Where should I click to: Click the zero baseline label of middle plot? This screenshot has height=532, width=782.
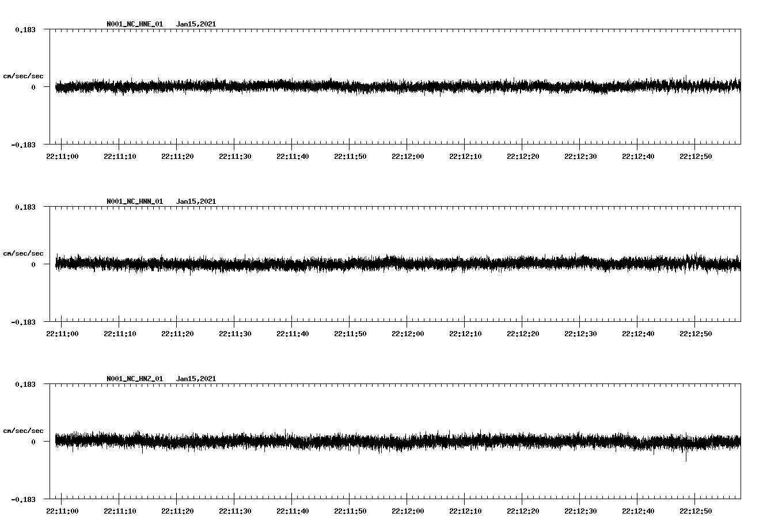pyautogui.click(x=33, y=265)
